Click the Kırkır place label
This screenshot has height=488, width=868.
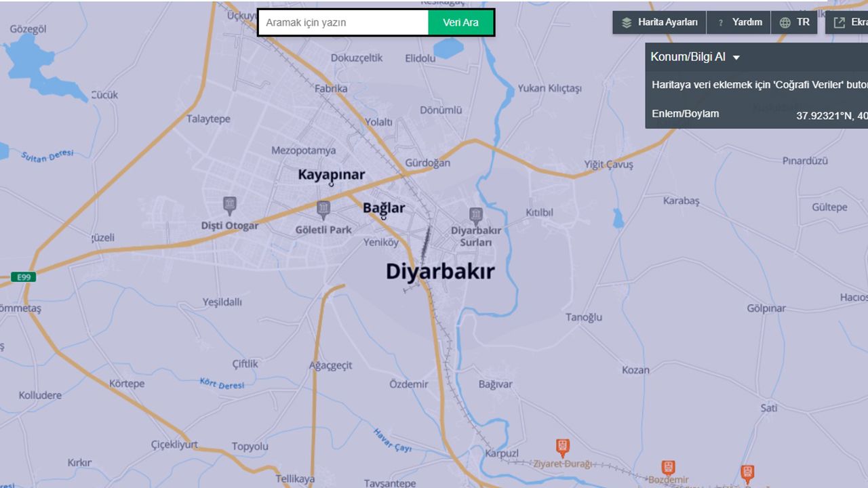79,463
